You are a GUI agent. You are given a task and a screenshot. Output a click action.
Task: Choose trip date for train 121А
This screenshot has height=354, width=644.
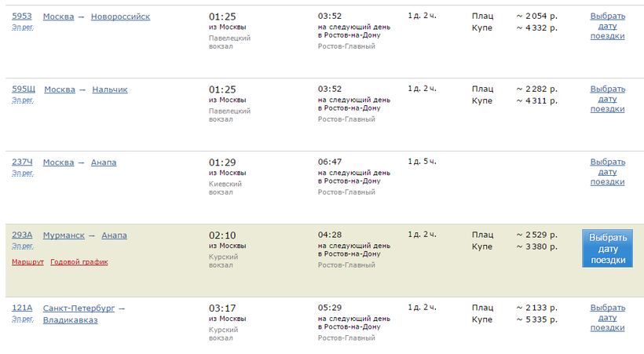607,318
